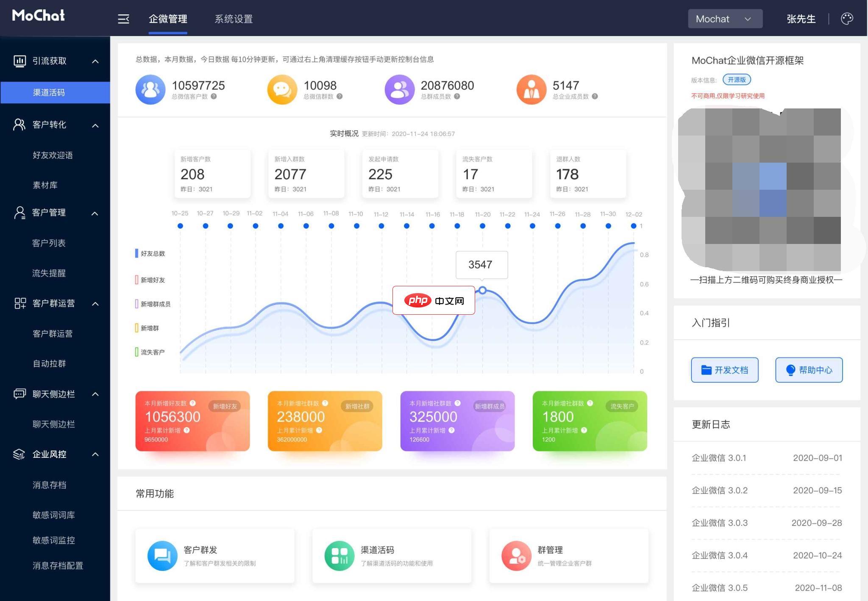
Task: Switch to the 系统设置 tab
Action: pyautogui.click(x=233, y=19)
